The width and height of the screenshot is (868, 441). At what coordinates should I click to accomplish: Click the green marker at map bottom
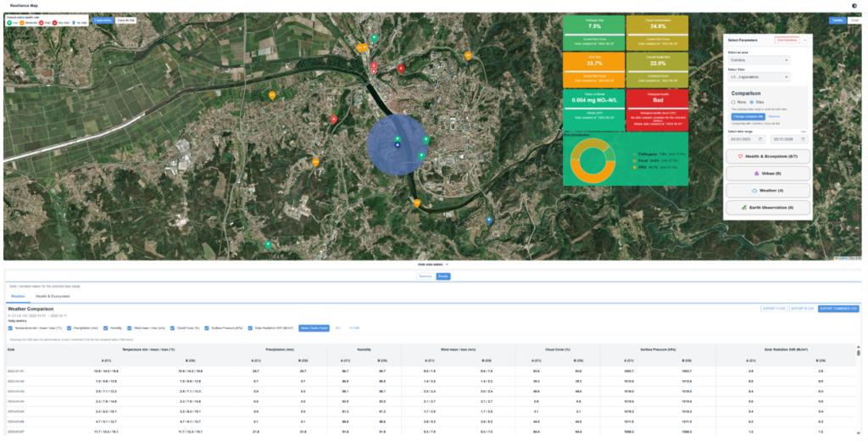[268, 244]
